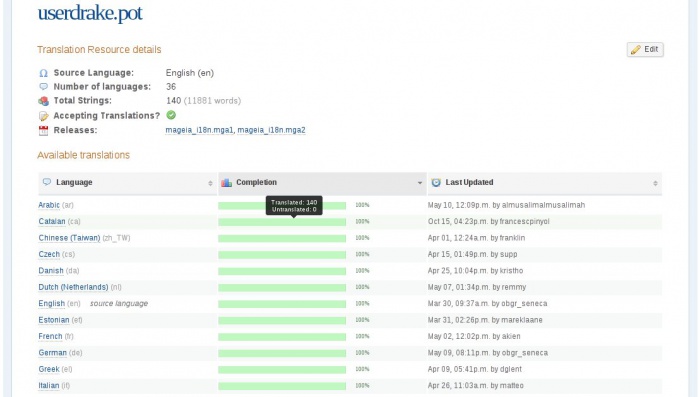The height and width of the screenshot is (397, 700).
Task: Open the mageia_i18n.mga1 release link
Action: [199, 130]
